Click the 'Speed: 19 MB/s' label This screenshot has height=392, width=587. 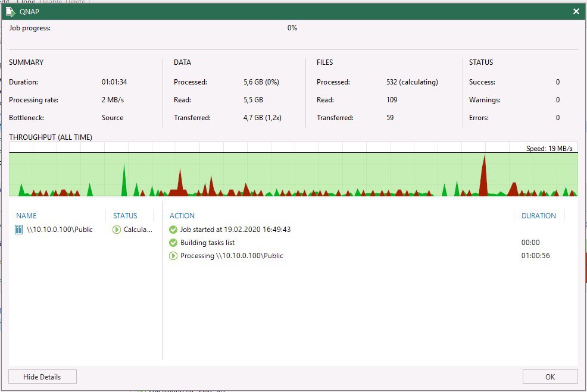(x=549, y=149)
